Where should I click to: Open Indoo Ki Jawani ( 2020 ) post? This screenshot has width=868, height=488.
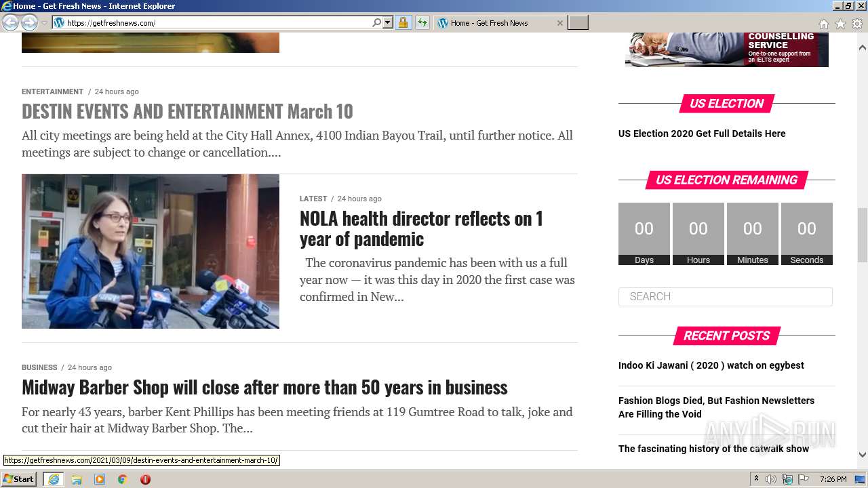click(711, 365)
